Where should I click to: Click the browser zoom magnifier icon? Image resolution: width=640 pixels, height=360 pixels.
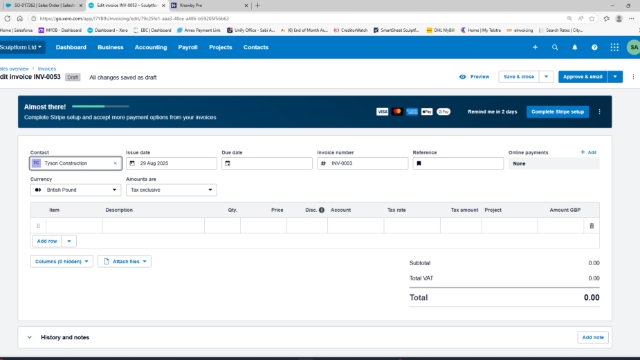click(x=569, y=18)
